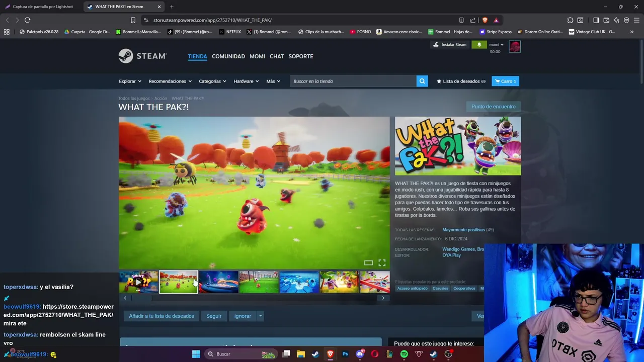Reload the page with browser refresh icon

(27, 20)
